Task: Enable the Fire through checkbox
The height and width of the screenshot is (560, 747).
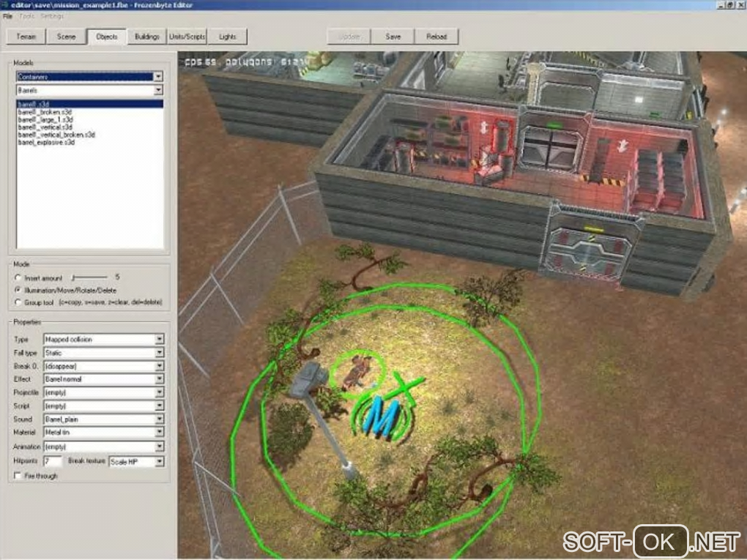Action: pyautogui.click(x=18, y=476)
